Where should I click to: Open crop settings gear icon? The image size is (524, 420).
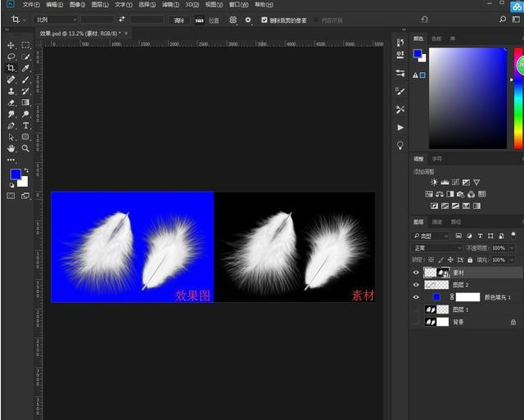click(248, 19)
